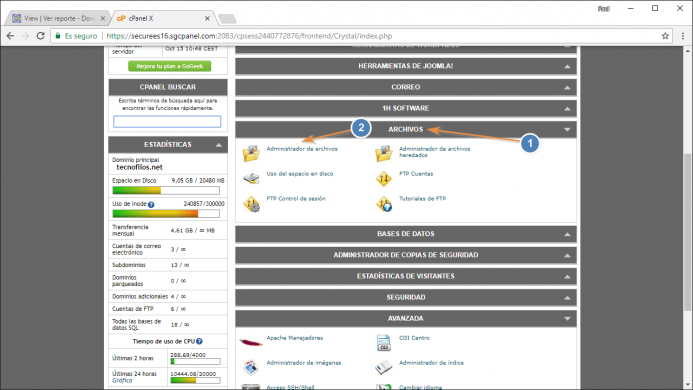Open the Administrador de archivos folder icon
The width and height of the screenshot is (693, 390).
(x=251, y=153)
